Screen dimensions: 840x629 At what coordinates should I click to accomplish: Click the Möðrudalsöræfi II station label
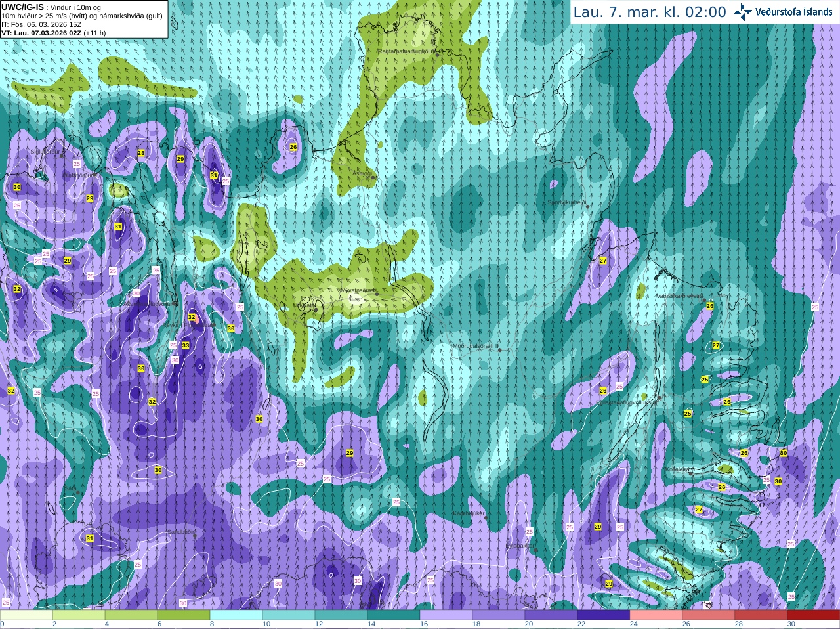pos(476,346)
